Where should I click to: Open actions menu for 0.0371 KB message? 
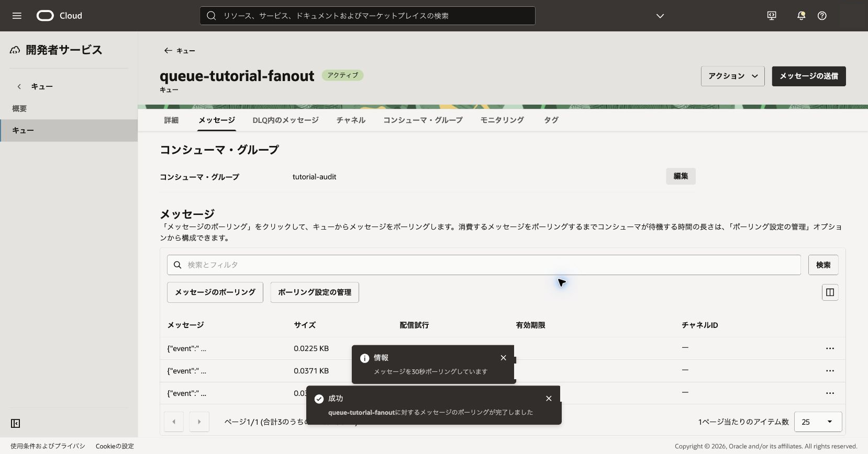point(830,371)
